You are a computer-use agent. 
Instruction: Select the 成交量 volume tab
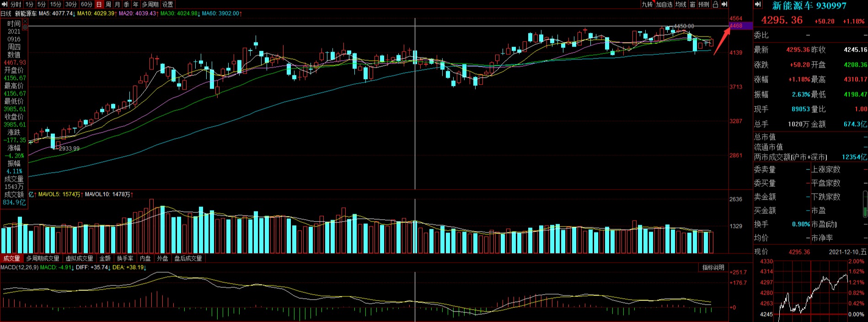click(12, 259)
